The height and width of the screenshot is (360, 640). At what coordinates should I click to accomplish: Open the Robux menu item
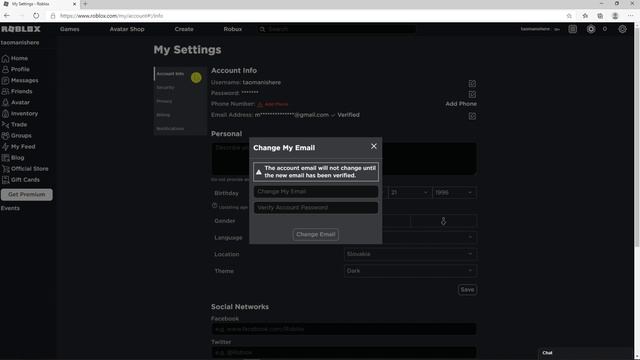[x=233, y=29]
